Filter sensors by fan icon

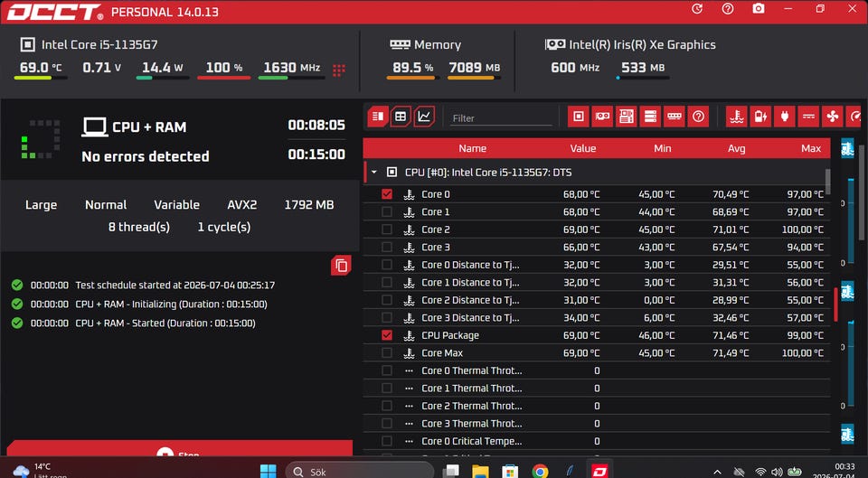coord(832,117)
